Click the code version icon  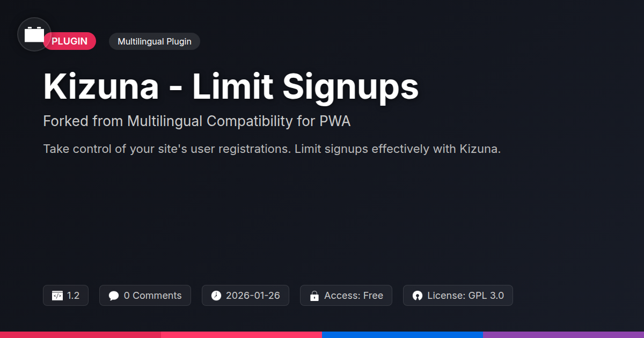57,296
